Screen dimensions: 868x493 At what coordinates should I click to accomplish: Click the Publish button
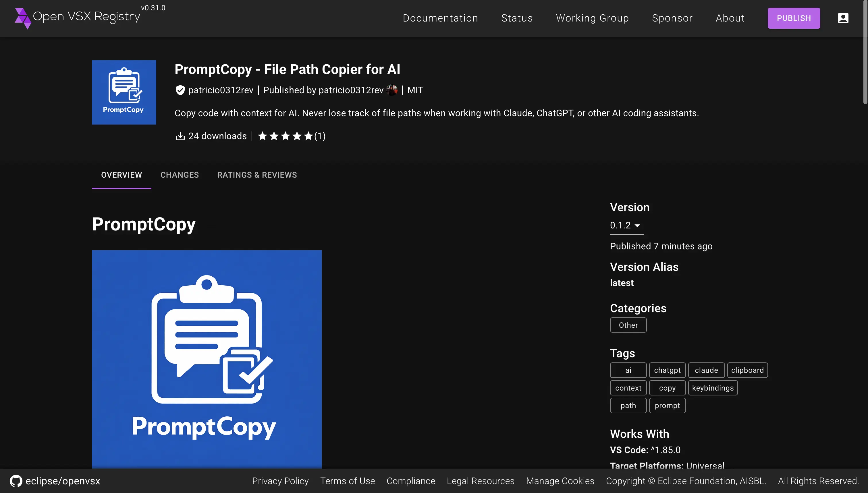point(794,18)
